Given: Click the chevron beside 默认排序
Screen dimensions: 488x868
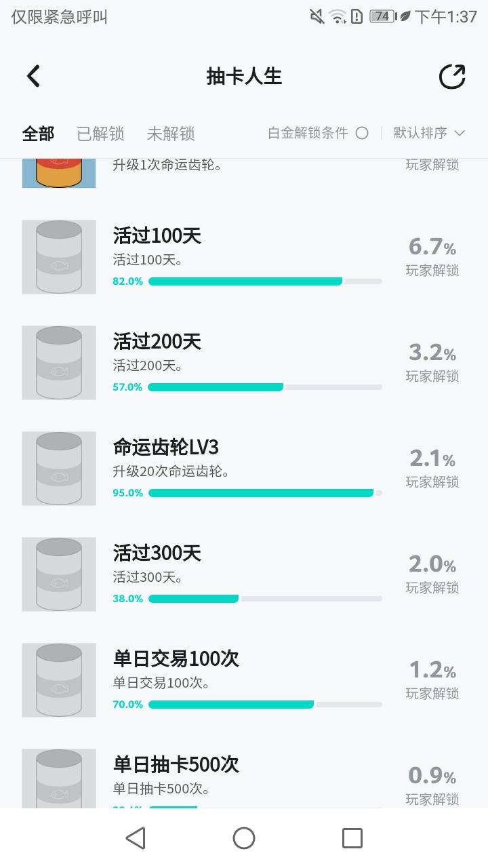Looking at the screenshot, I should pyautogui.click(x=460, y=133).
